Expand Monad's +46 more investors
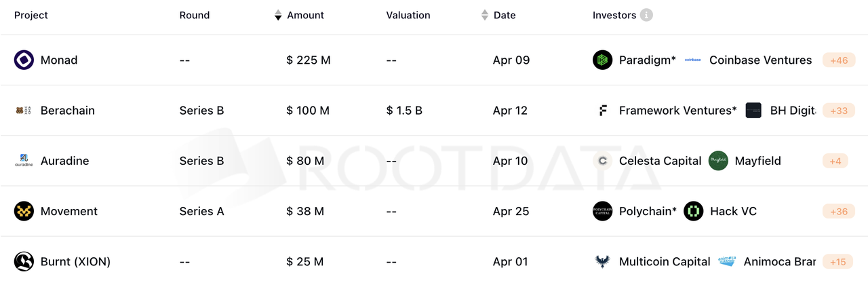 (838, 60)
